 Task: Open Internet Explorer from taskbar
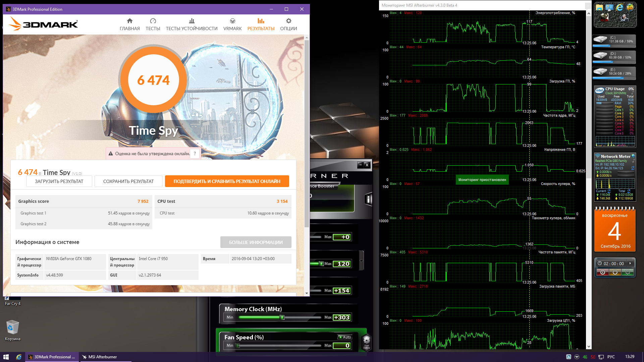pos(19,357)
